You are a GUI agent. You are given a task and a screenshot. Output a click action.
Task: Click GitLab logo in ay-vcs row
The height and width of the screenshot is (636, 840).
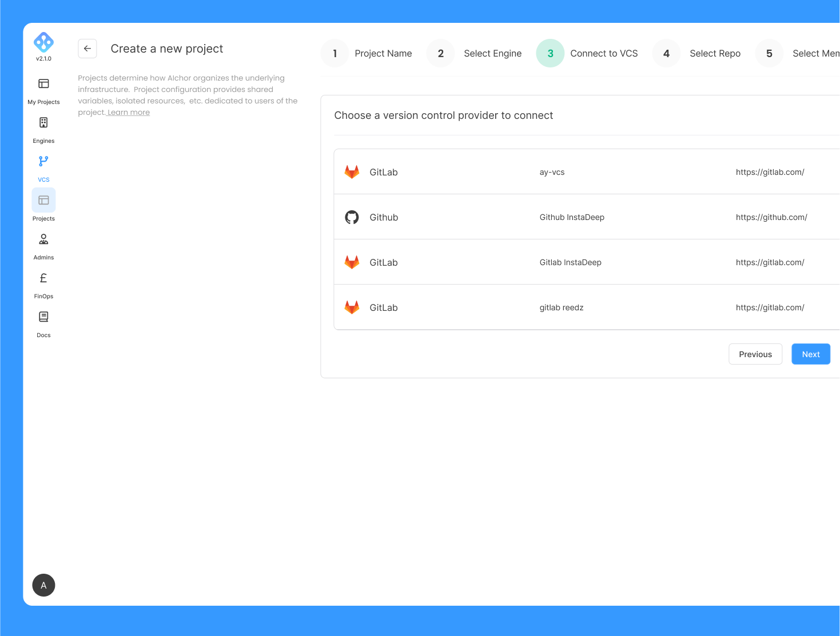tap(352, 172)
